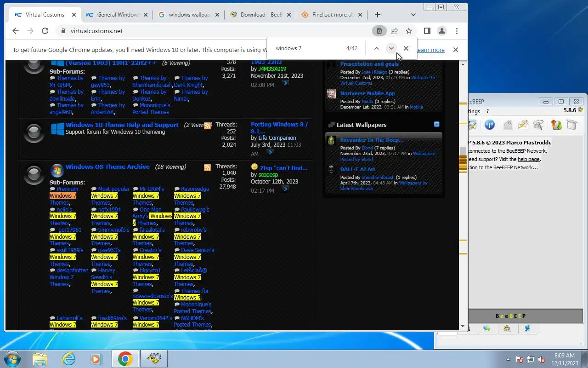Screen dimensions: 588x368
Task: Go back to the previous page
Action: click(x=16, y=31)
